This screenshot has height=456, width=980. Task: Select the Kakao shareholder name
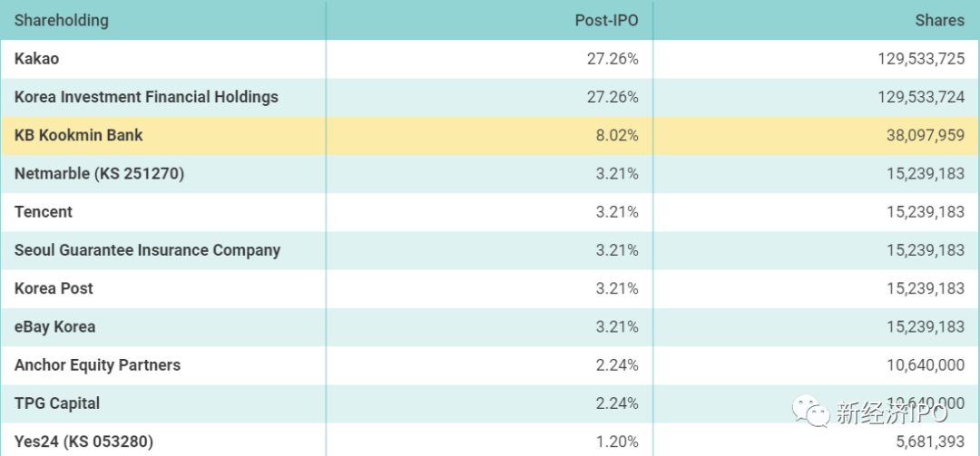[36, 59]
